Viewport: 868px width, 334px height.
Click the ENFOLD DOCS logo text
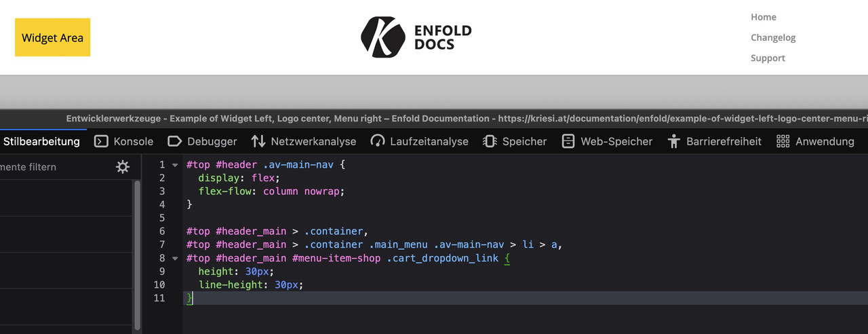pos(443,37)
